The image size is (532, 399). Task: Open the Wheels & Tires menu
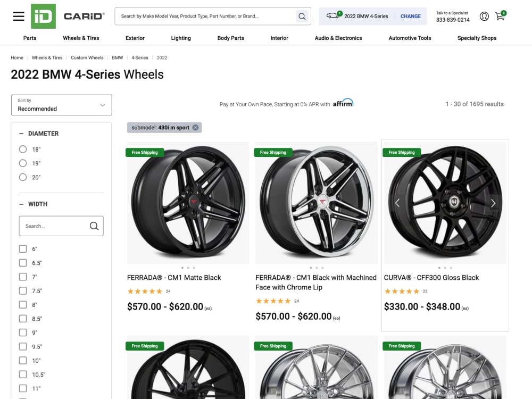tap(81, 38)
